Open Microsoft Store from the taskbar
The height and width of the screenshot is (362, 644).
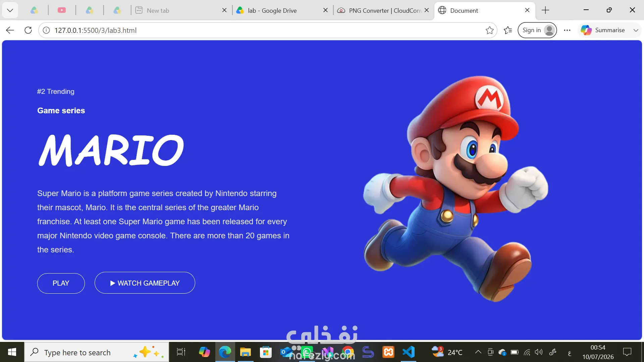(x=266, y=352)
